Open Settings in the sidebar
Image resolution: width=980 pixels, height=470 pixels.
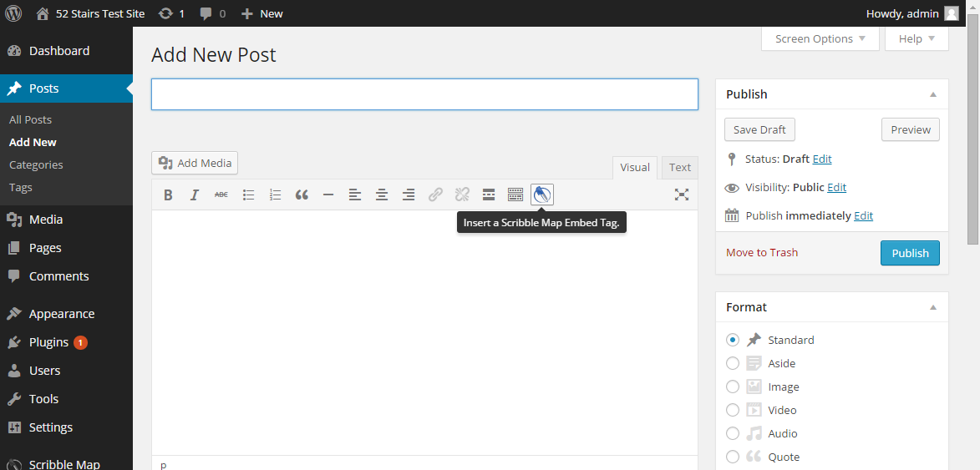coord(66,427)
